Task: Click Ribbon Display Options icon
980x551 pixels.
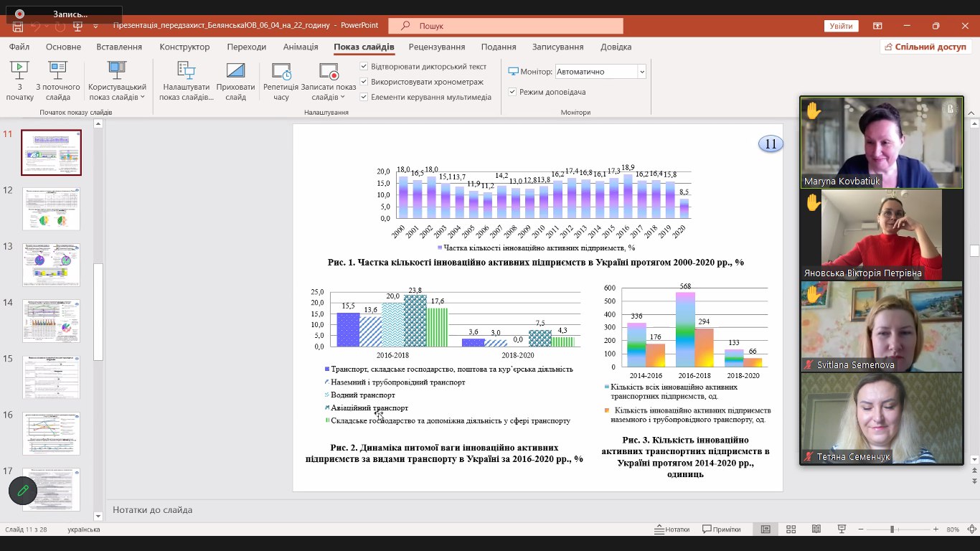Action: tap(877, 26)
